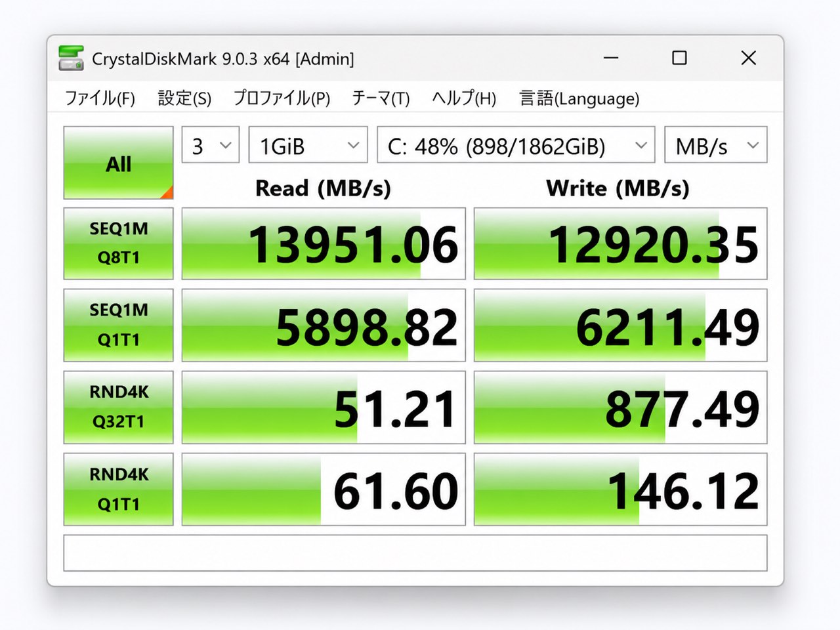Maximize the CrystalDiskMark window
This screenshot has height=630, width=840.
pos(679,58)
